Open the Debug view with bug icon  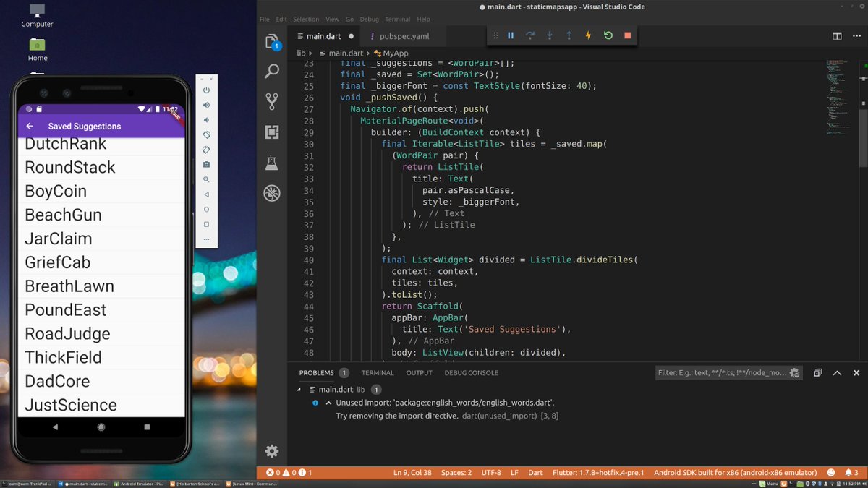(x=272, y=193)
